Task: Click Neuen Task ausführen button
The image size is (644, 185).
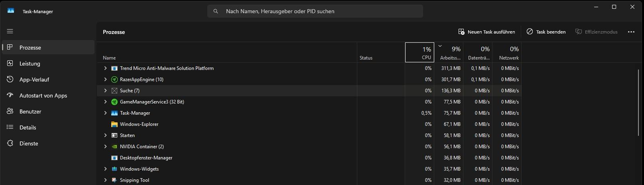Action: pos(486,32)
